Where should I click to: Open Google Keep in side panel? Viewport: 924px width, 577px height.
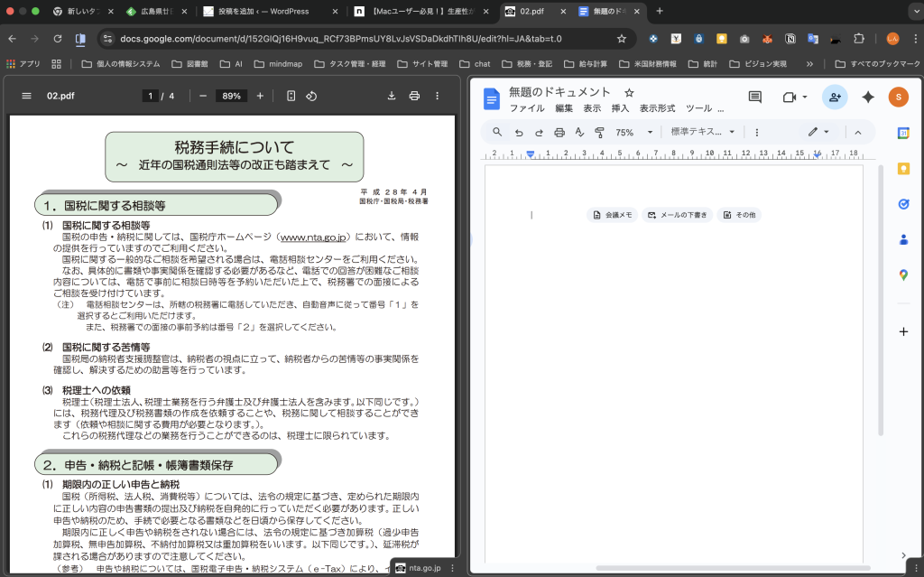[x=903, y=169]
